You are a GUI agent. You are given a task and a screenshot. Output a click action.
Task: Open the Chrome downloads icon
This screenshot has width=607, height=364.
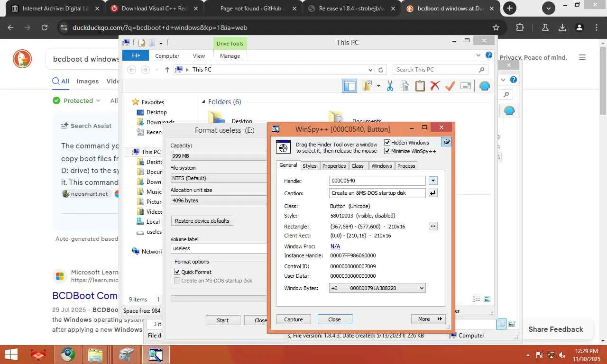(x=562, y=27)
